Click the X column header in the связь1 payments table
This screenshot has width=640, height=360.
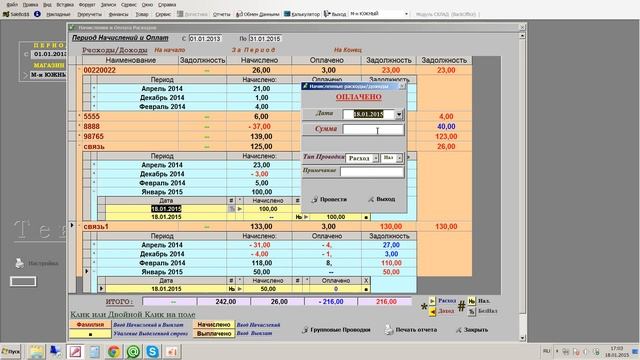366,281
